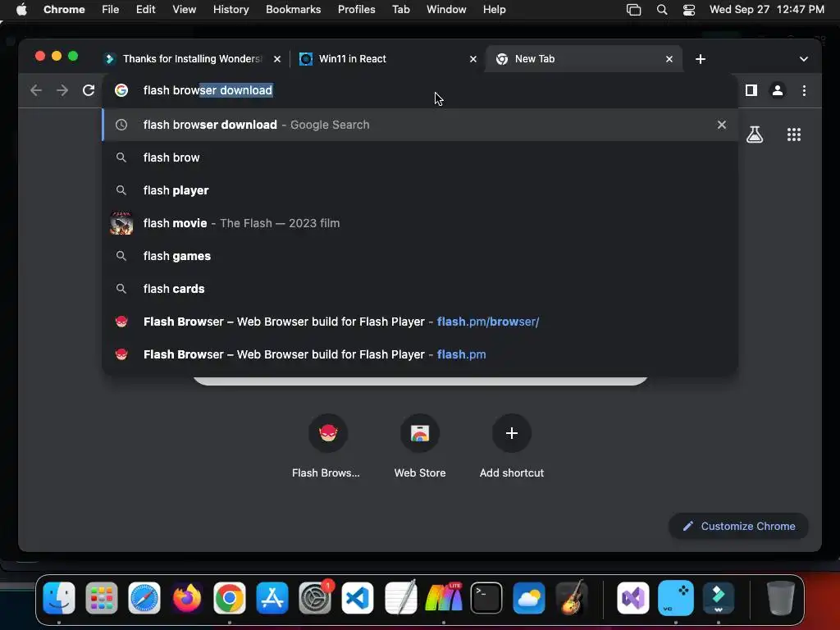Viewport: 840px width, 630px height.
Task: Select flash movie 2023 film suggestion
Action: coord(419,223)
